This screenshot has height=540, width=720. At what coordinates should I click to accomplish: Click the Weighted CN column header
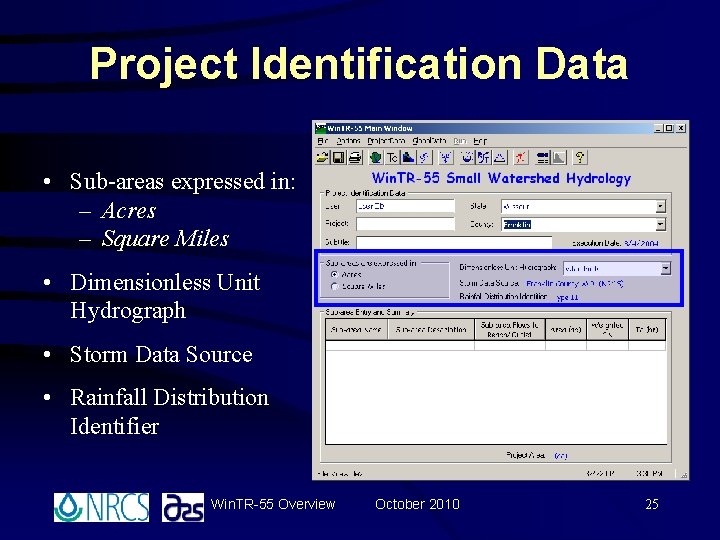607,329
